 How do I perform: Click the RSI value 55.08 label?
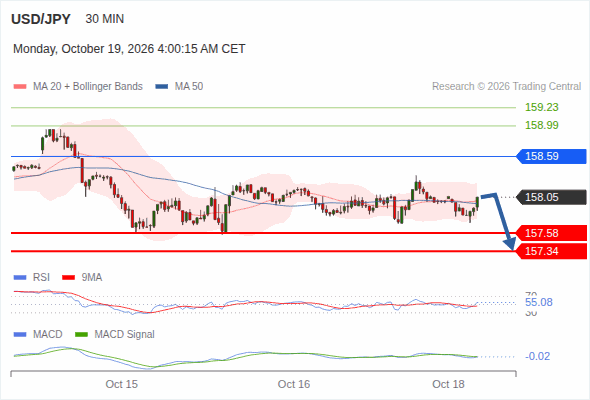click(x=538, y=302)
